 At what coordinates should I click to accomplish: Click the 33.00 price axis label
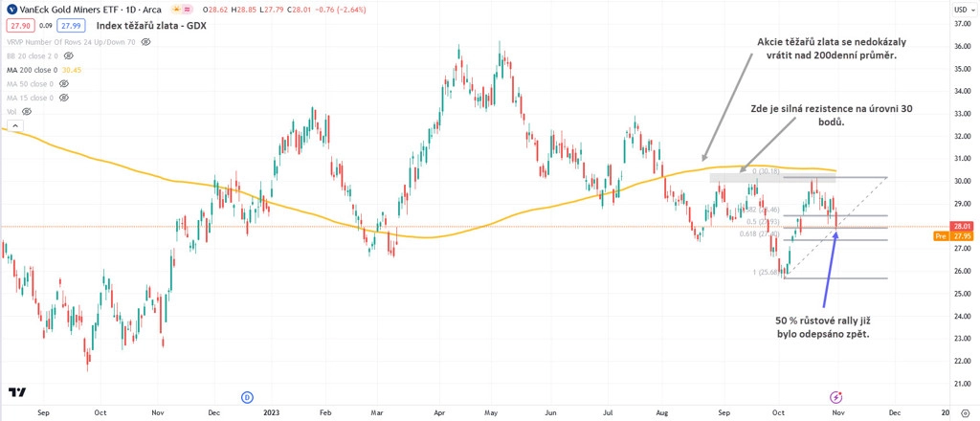pos(963,114)
